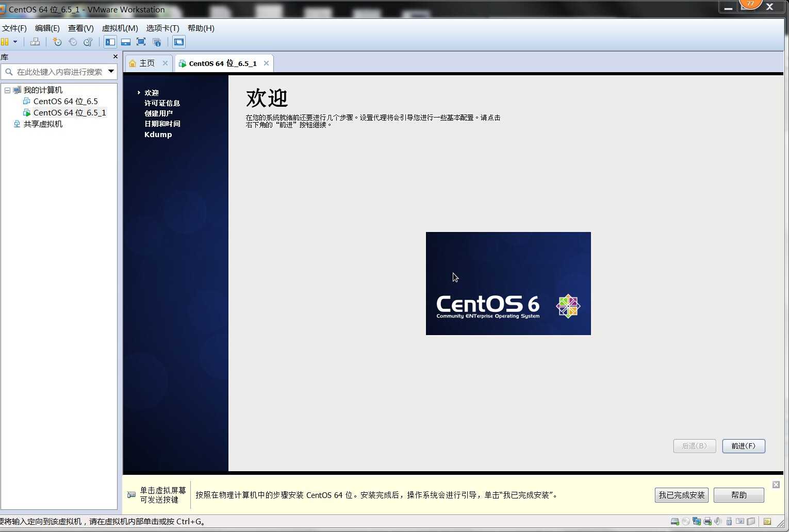This screenshot has width=789, height=532.
Task: Minimize the VMware Workstation window
Action: click(728, 8)
